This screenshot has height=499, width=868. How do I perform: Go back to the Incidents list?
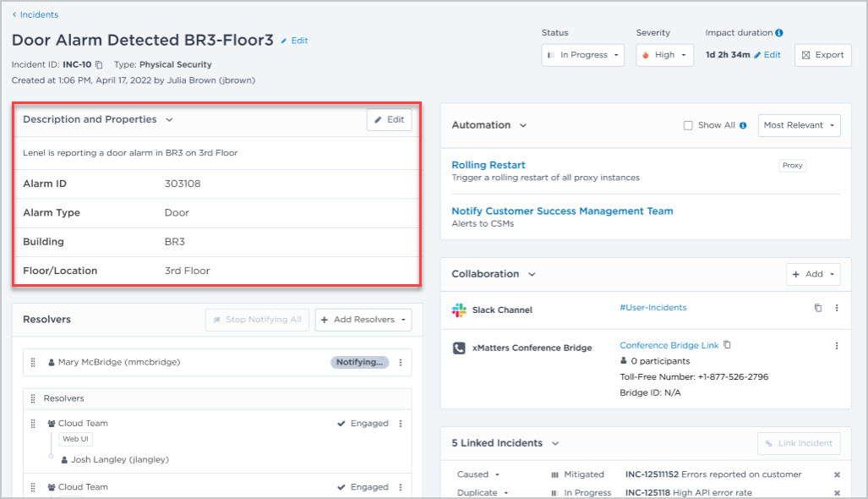click(x=35, y=15)
